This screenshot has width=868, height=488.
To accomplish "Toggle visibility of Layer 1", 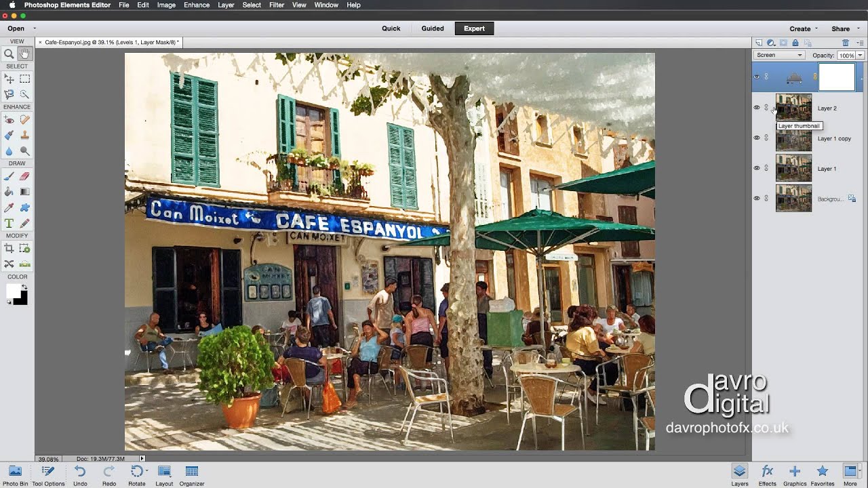I will click(757, 168).
